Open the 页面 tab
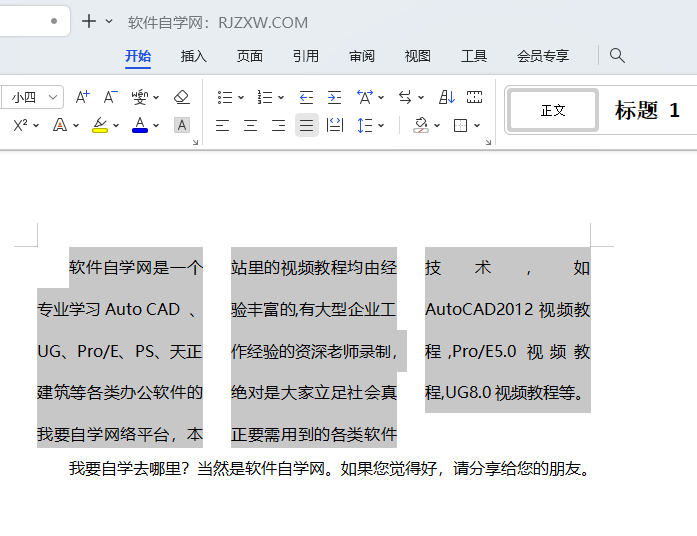This screenshot has width=697, height=536. [x=249, y=56]
